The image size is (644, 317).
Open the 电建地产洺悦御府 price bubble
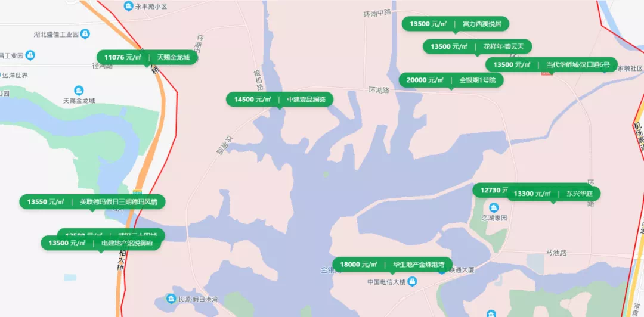point(101,243)
